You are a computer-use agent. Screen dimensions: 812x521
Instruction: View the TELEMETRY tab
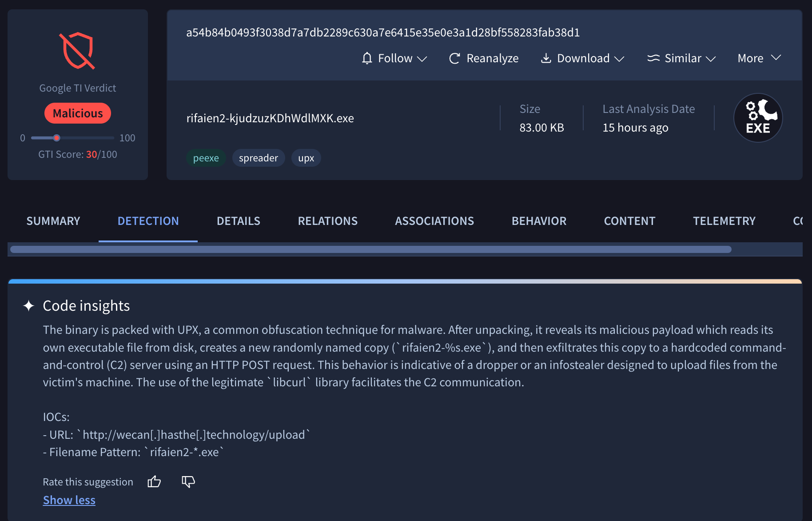click(x=724, y=221)
